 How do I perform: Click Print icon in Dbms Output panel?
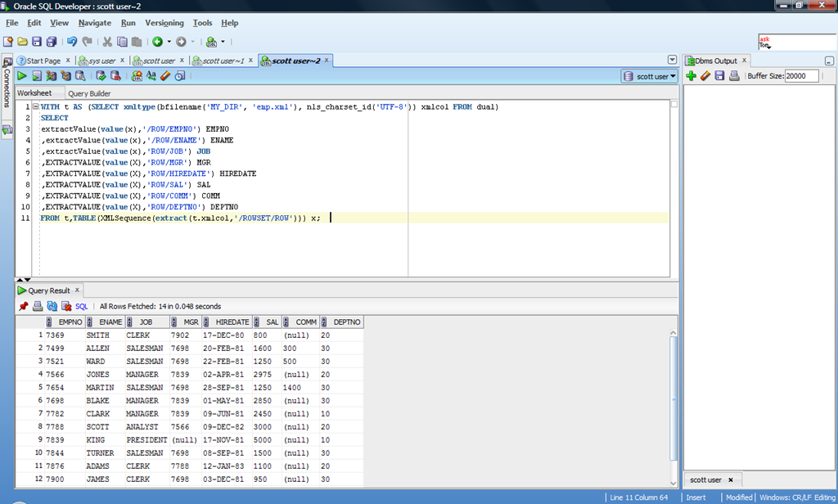click(x=734, y=76)
